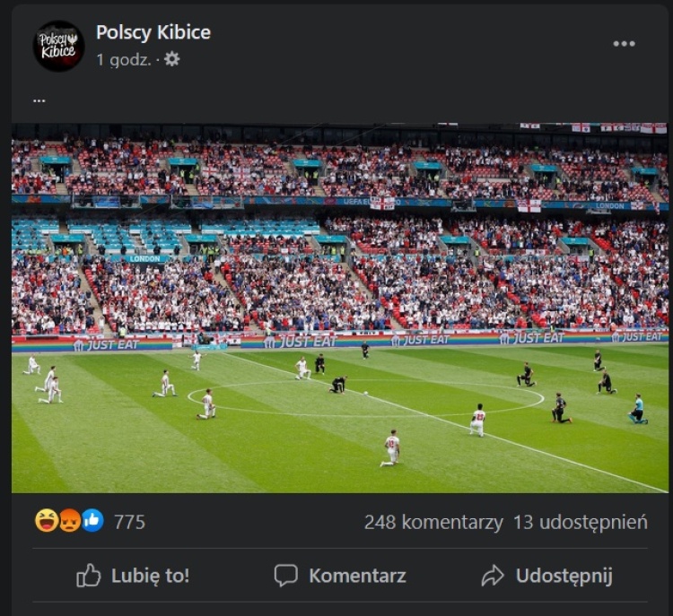Open the 1 godz. post timestamp
Screen dimensions: 673x616
tap(124, 59)
